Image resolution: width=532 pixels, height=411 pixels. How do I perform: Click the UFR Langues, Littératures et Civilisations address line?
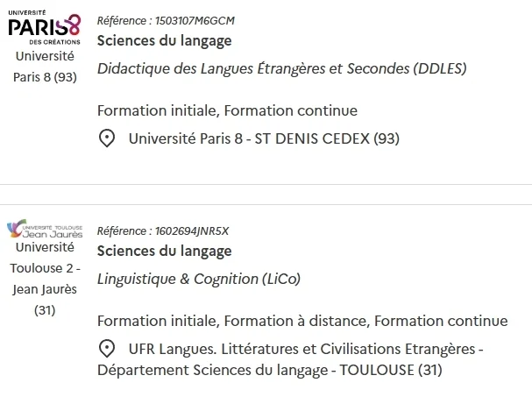pos(306,349)
